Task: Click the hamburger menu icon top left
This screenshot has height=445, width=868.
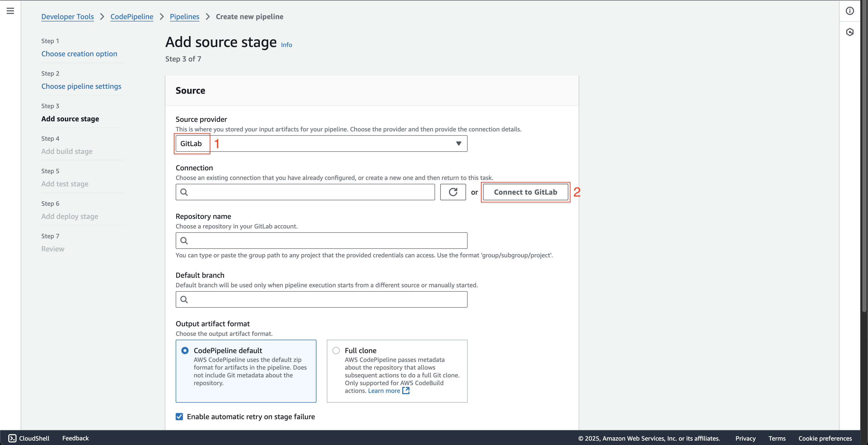Action: [10, 11]
